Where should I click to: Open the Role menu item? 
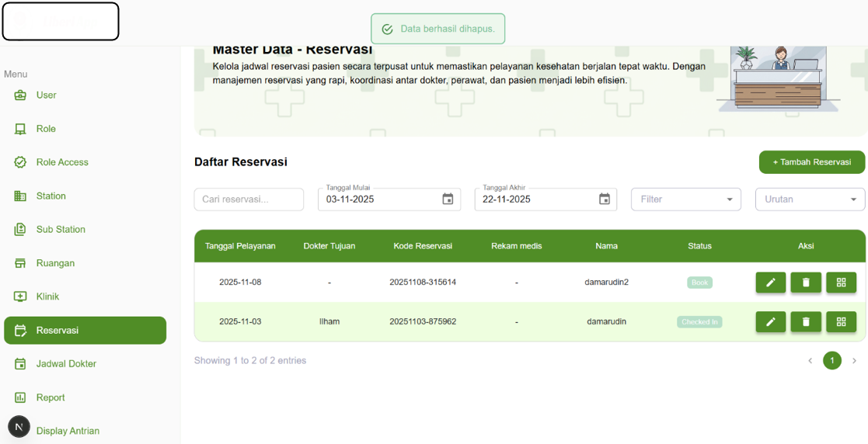[x=85, y=129]
